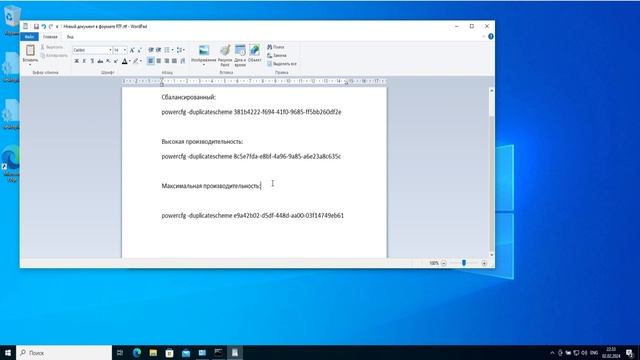640x360 pixels.
Task: Toggle underline formatting (Ч)
Action: click(x=92, y=61)
